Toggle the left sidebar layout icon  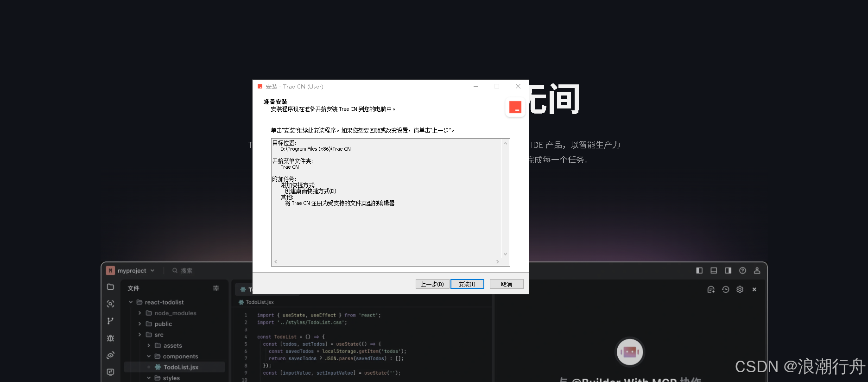(699, 271)
